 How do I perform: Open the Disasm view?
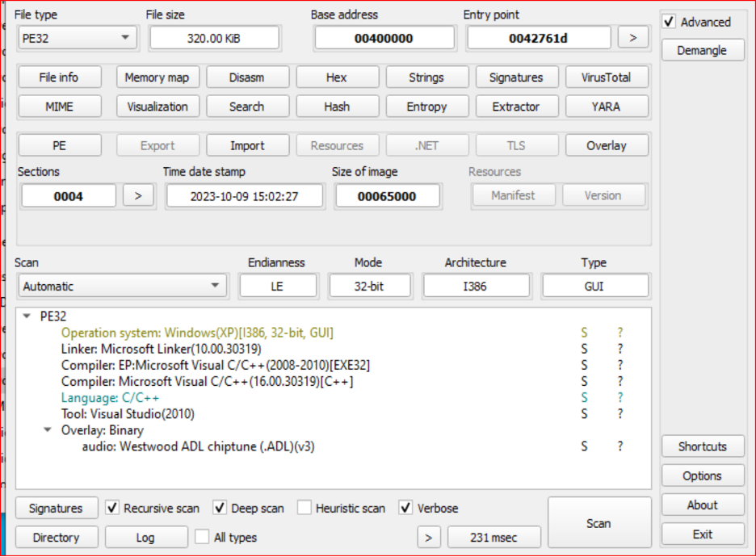247,77
